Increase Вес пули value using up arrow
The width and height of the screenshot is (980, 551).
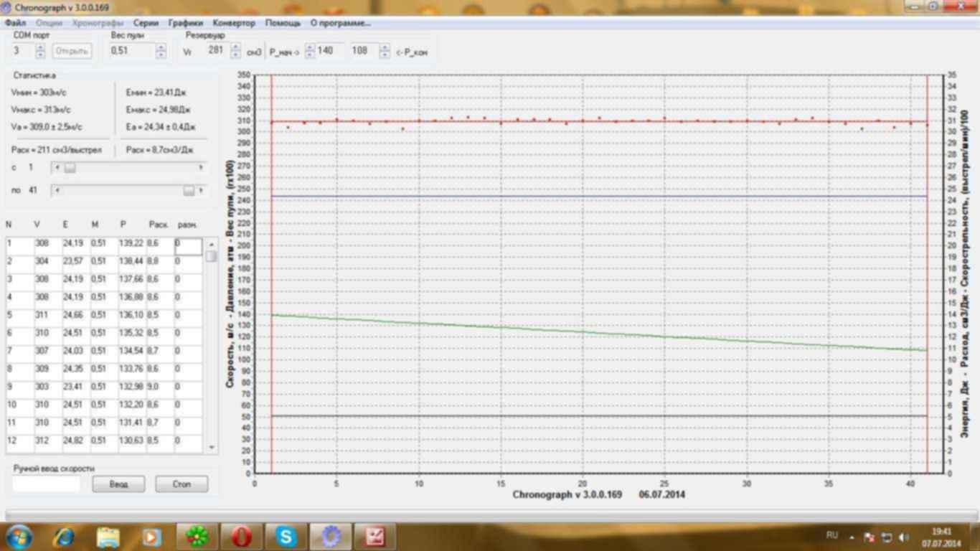161,47
